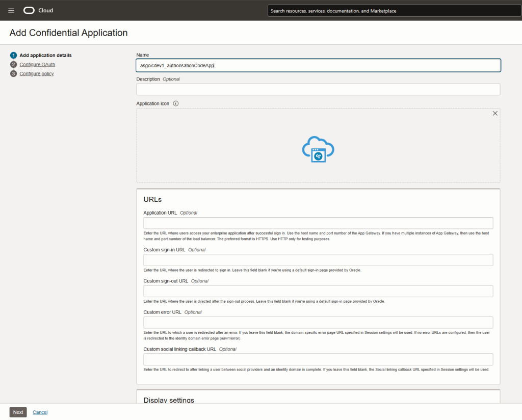522x420 pixels.
Task: Go to the Configure policy step
Action: (37, 74)
